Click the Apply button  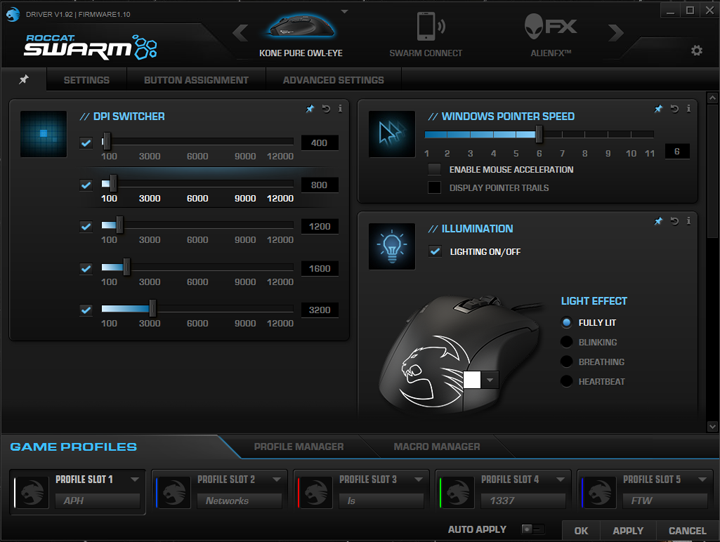[x=628, y=530]
